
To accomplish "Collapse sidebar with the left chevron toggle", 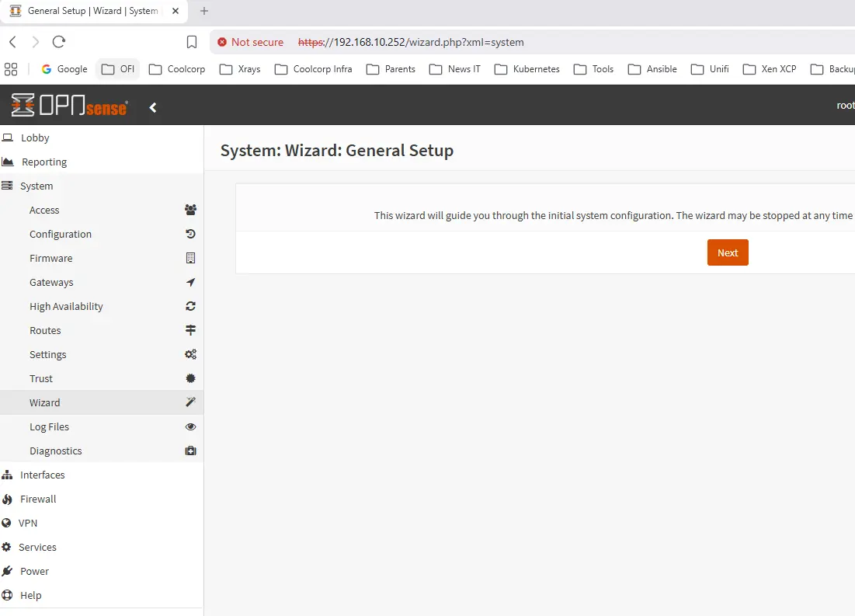I will coord(153,107).
